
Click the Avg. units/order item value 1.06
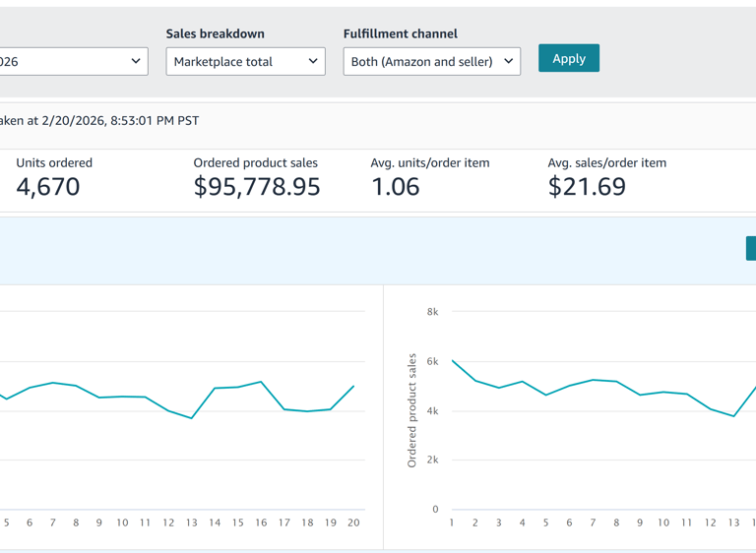coord(396,186)
